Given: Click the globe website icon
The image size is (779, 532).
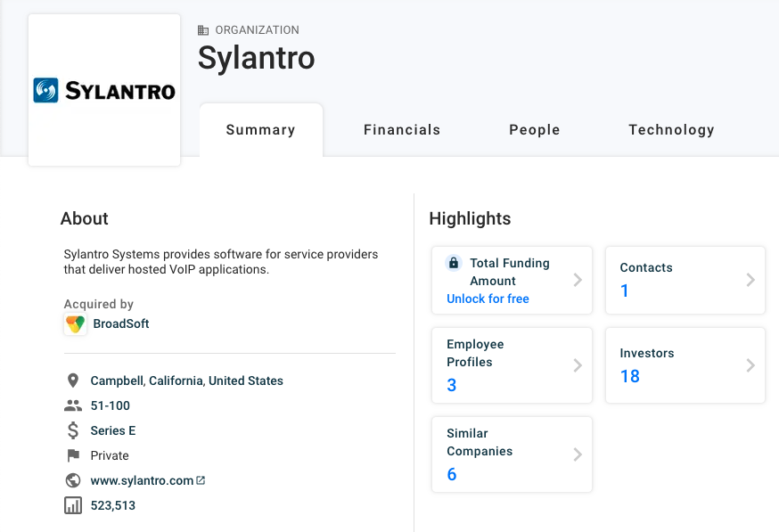Looking at the screenshot, I should pos(73,480).
